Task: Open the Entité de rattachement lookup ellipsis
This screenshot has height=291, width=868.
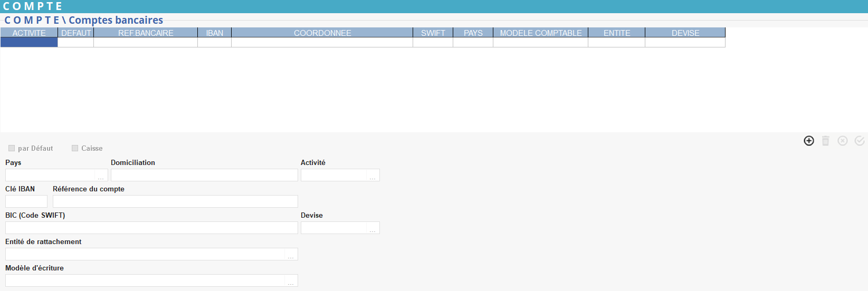Action: 291,255
